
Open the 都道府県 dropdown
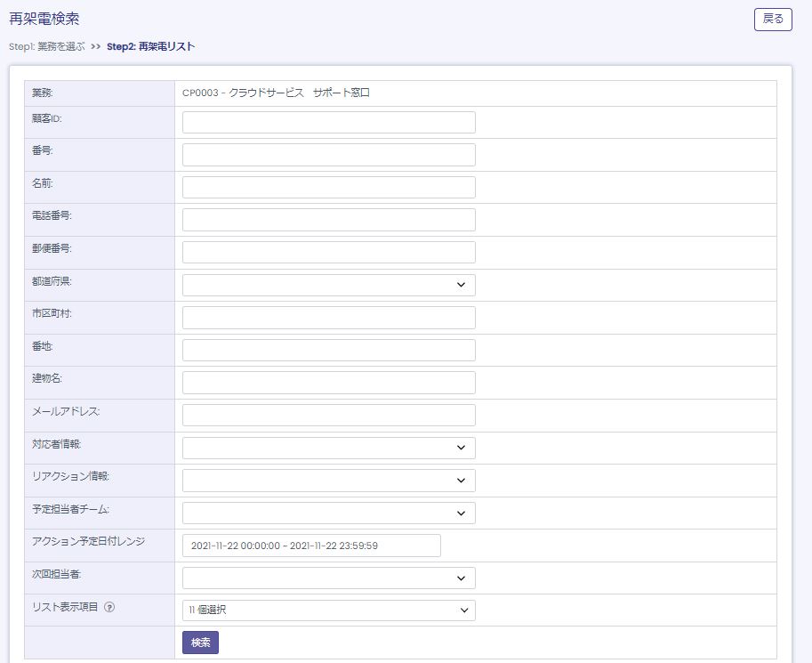click(328, 285)
